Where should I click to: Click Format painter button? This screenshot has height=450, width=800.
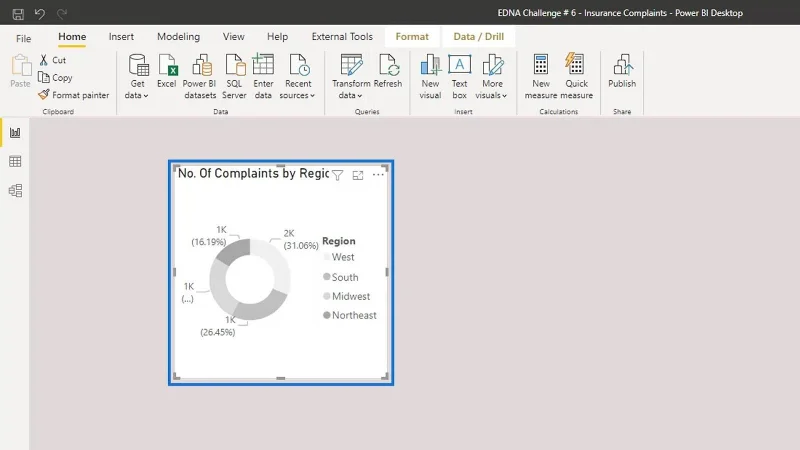(74, 95)
